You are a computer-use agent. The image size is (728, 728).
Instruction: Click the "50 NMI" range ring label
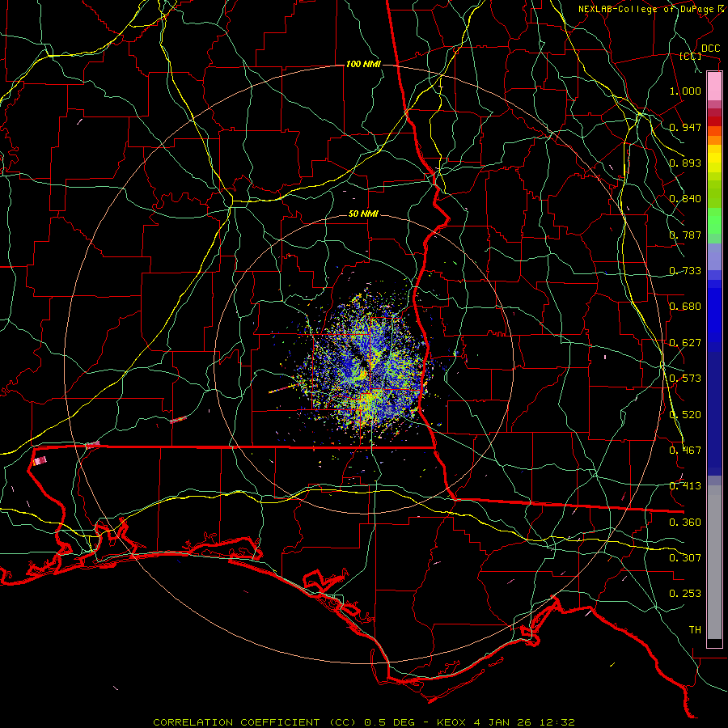(x=363, y=214)
